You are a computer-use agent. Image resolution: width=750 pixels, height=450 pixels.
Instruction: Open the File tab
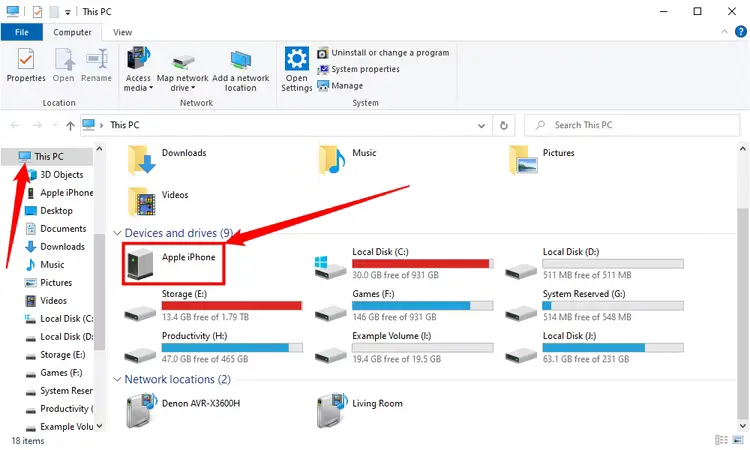click(22, 32)
